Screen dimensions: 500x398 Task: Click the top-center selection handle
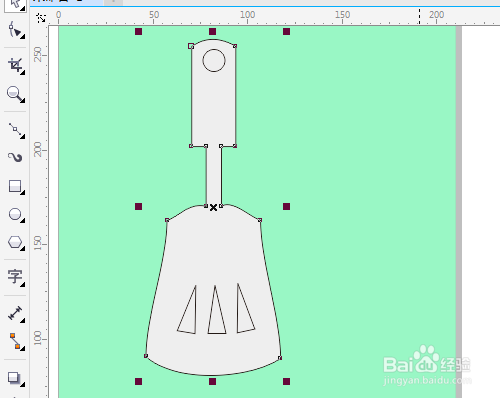212,32
